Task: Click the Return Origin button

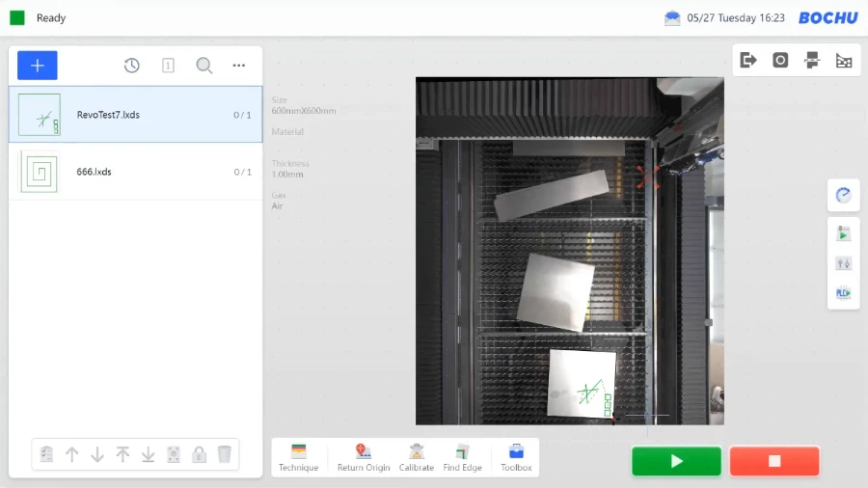Action: click(x=364, y=457)
